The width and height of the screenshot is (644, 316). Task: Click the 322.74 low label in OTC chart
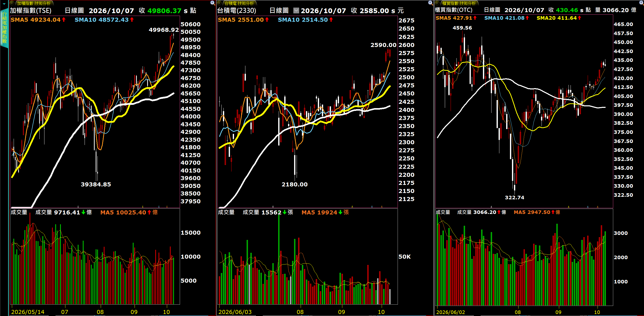click(514, 198)
